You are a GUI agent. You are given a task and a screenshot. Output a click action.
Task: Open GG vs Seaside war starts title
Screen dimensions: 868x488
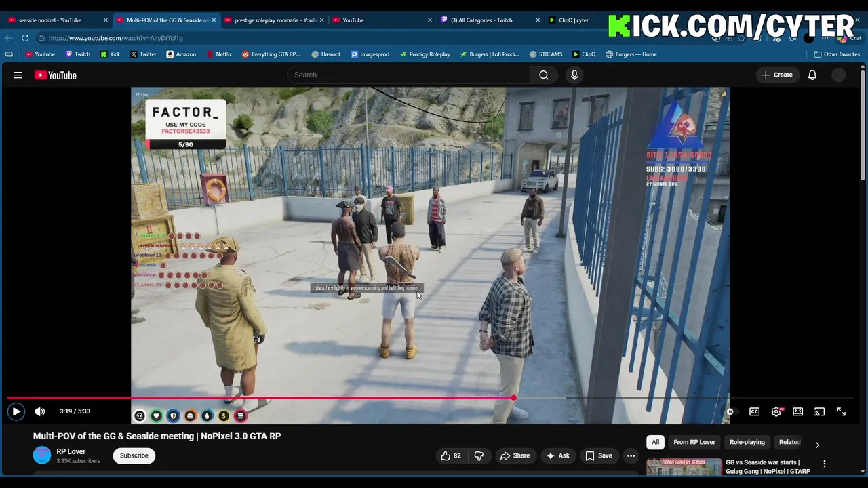click(x=768, y=467)
